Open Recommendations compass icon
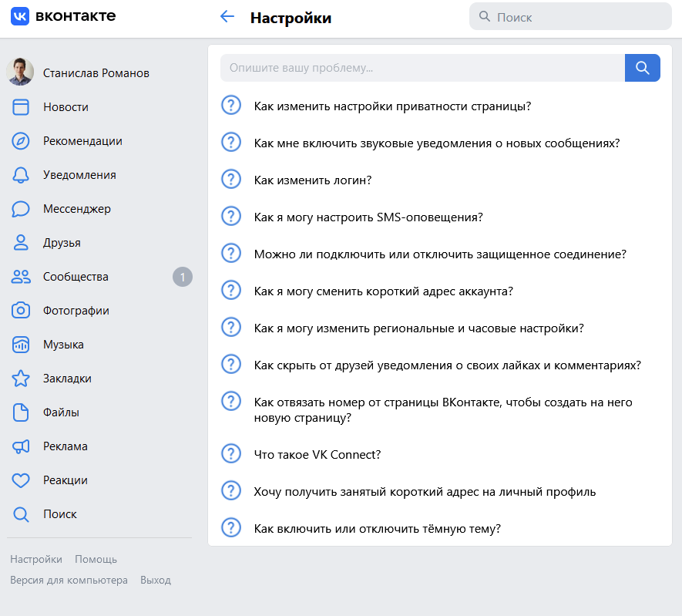The width and height of the screenshot is (682, 616). pyautogui.click(x=21, y=141)
